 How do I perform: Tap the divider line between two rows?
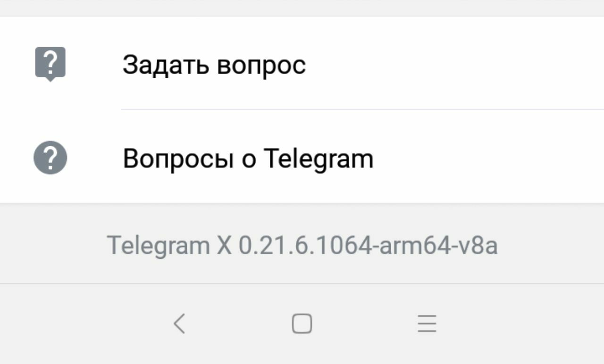point(362,109)
